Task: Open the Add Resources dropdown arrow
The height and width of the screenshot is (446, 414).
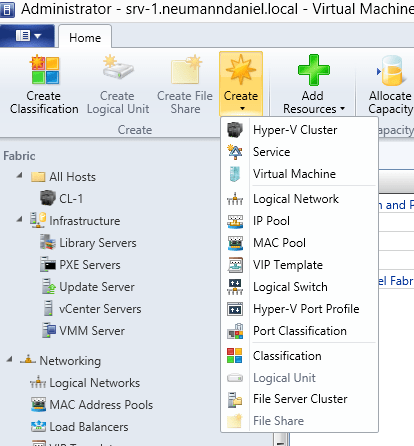Action: coord(342,109)
